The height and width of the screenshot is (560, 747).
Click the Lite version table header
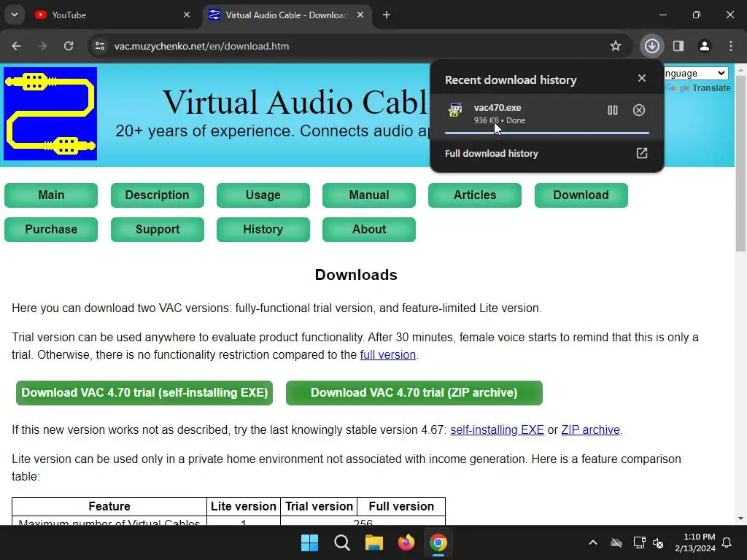[x=244, y=506]
